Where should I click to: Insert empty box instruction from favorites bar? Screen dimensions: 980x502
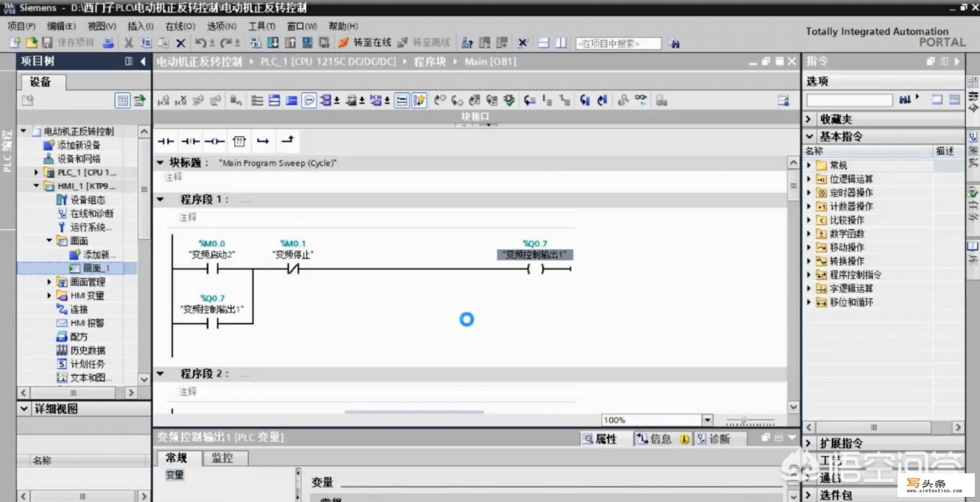[239, 141]
